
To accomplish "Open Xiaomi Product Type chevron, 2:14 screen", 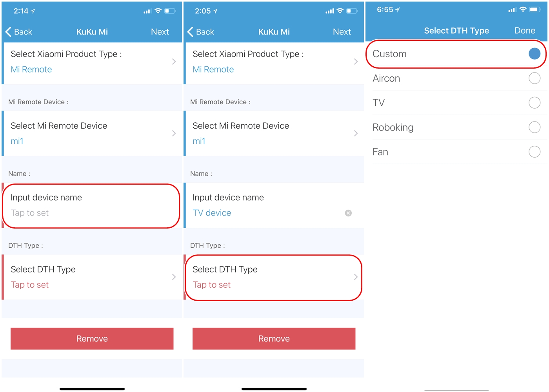I will pyautogui.click(x=174, y=62).
